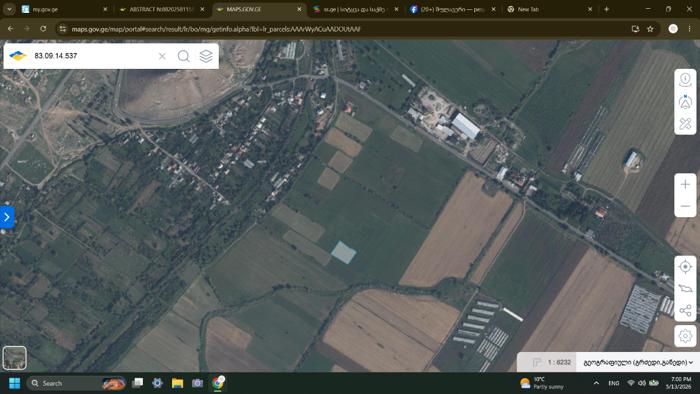The image size is (700, 394).
Task: Click the ENG language indicator
Action: click(x=614, y=383)
